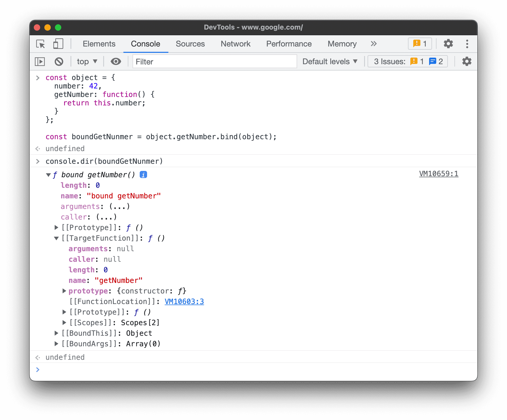The width and height of the screenshot is (507, 420).
Task: Click the top frame selector dropdown
Action: (86, 62)
